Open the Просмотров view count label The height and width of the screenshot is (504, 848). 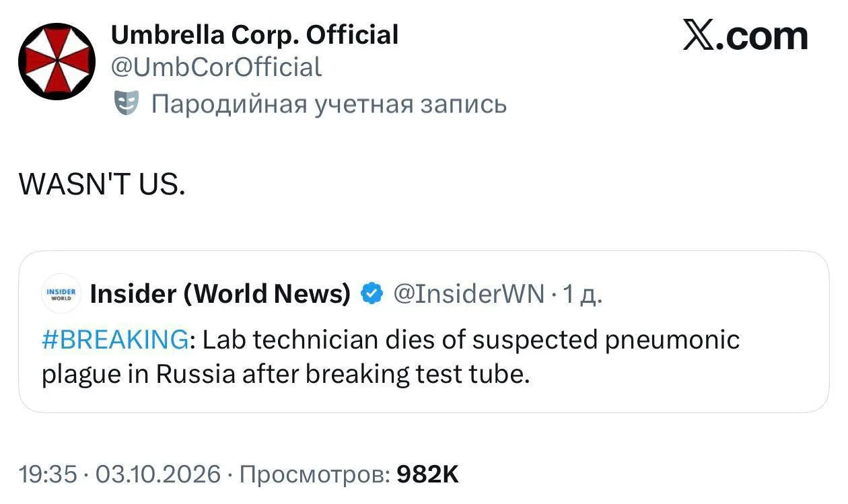click(314, 474)
